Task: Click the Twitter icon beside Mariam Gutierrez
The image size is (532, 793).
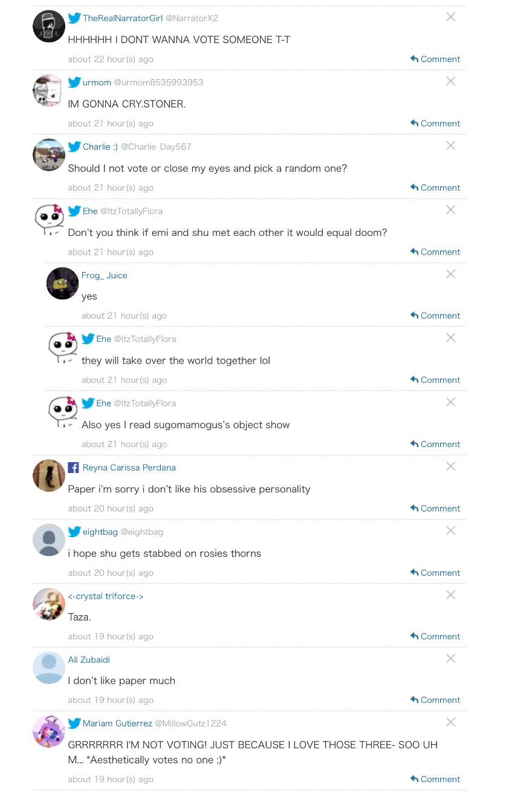Action: [74, 723]
